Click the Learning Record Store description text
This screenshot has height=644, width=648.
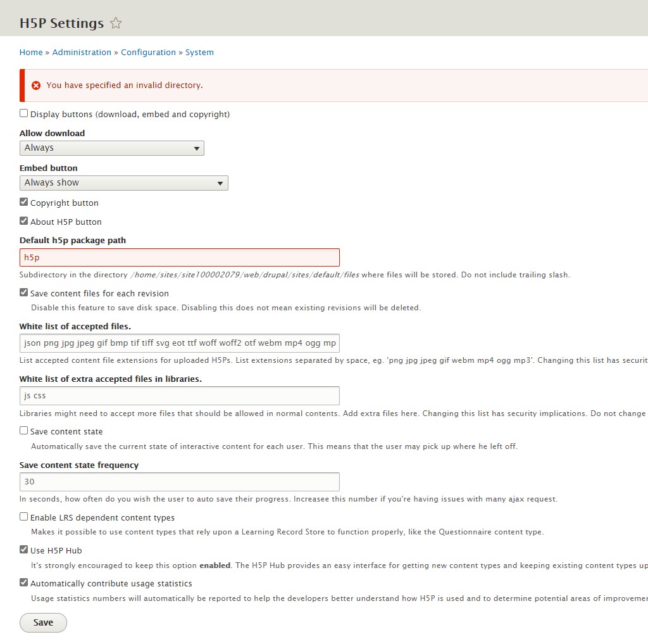pos(288,532)
